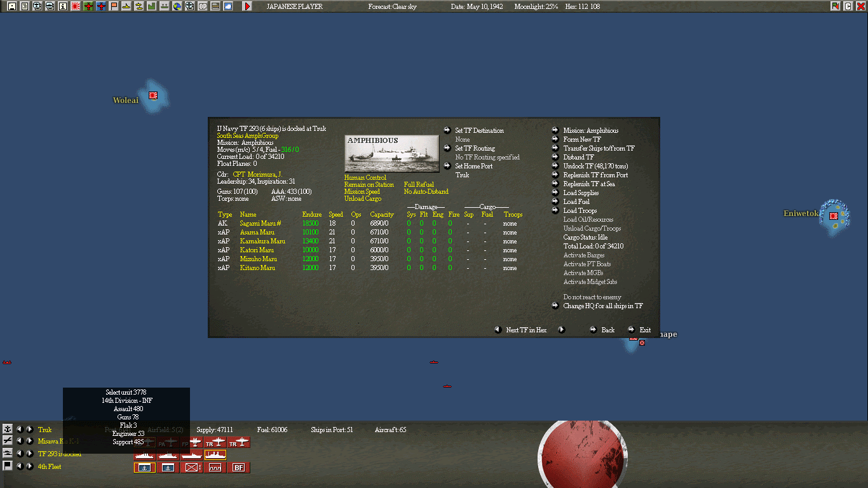Click the red plane on green icon
The image size is (868, 488).
[x=88, y=6]
